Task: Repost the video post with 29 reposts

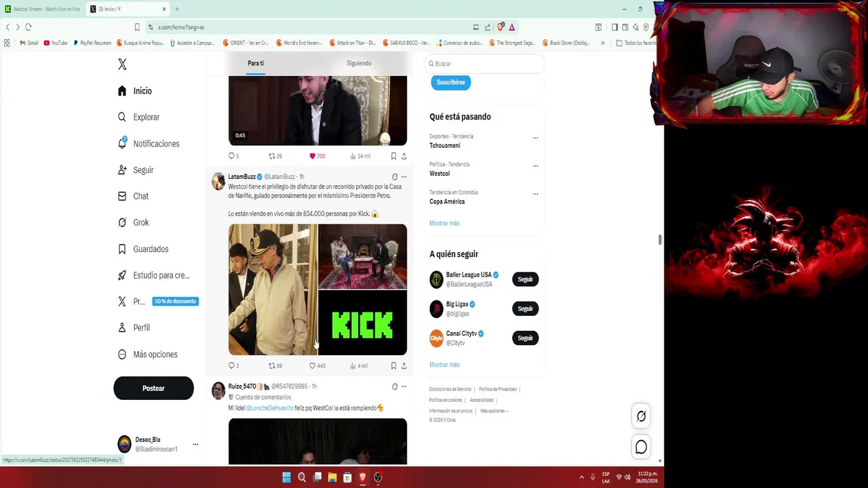Action: coord(275,156)
